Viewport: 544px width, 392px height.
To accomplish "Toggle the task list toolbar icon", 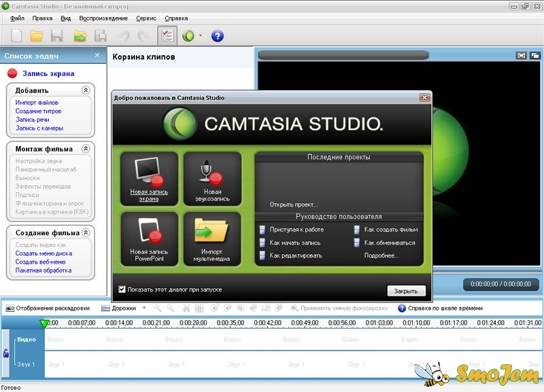I will (167, 35).
